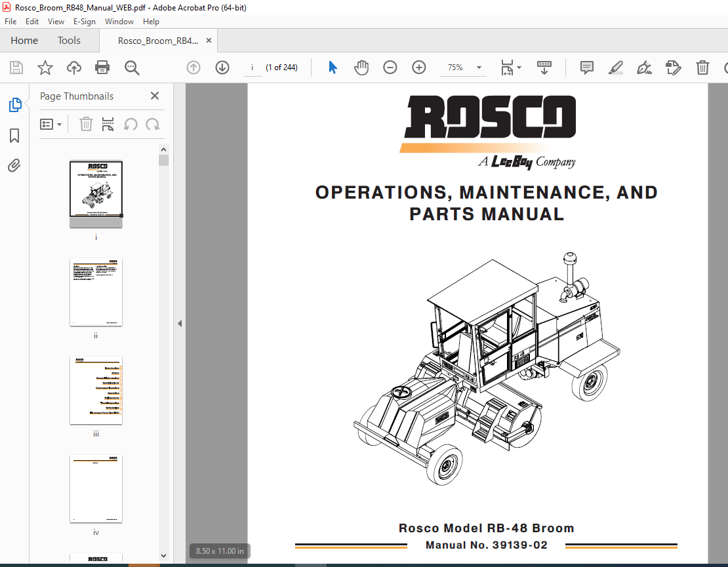Add document to starred favorites

pyautogui.click(x=45, y=68)
